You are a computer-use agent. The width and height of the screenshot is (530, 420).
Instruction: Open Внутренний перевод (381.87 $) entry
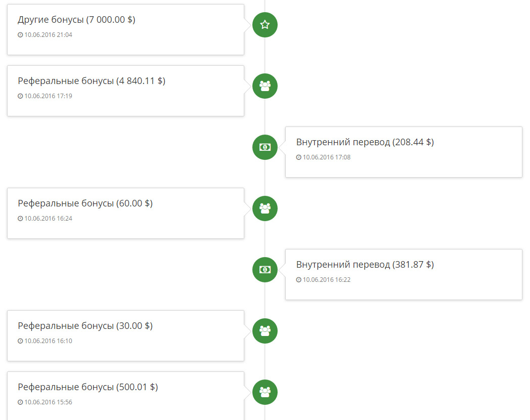[365, 265]
